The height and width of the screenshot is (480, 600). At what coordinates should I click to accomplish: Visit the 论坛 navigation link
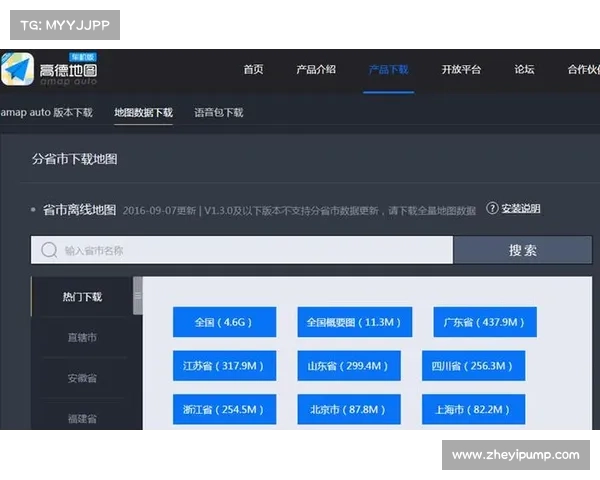(x=524, y=70)
